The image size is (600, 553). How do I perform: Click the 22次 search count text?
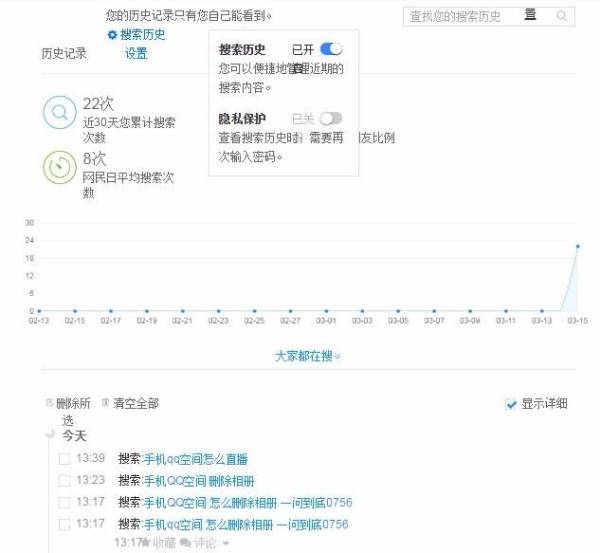[98, 104]
